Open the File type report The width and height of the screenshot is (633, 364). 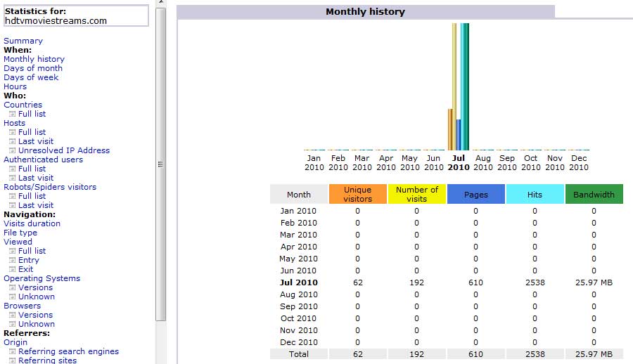[20, 233]
